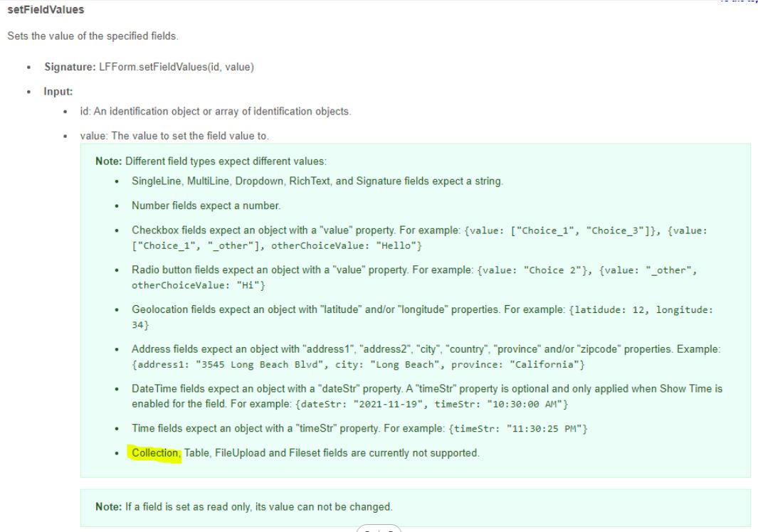Click the Time fields bullet text
The height and width of the screenshot is (532, 758).
pyautogui.click(x=359, y=429)
